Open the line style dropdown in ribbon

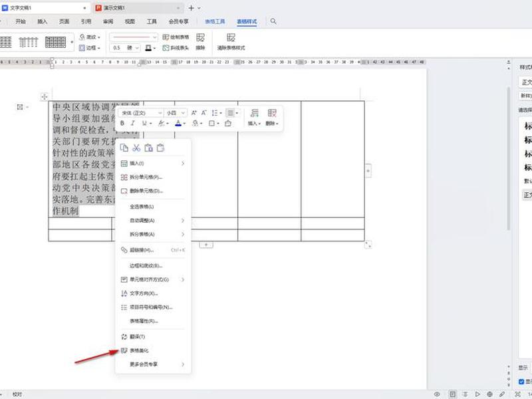(x=134, y=37)
